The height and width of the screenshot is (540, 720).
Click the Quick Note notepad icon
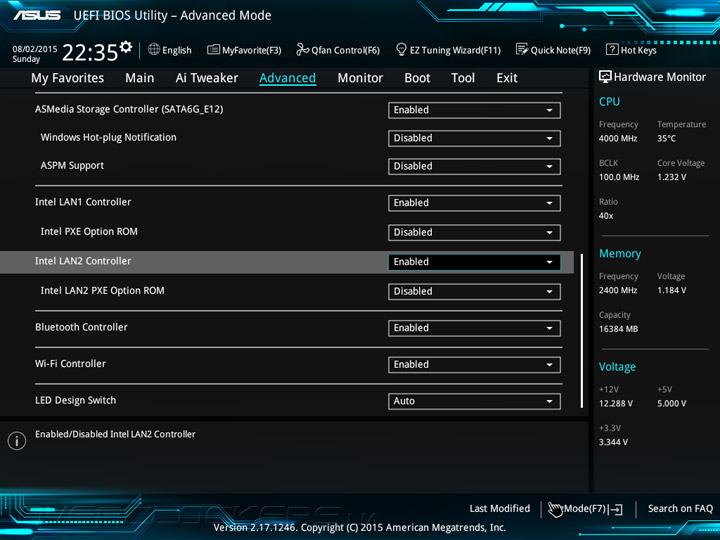pos(522,49)
